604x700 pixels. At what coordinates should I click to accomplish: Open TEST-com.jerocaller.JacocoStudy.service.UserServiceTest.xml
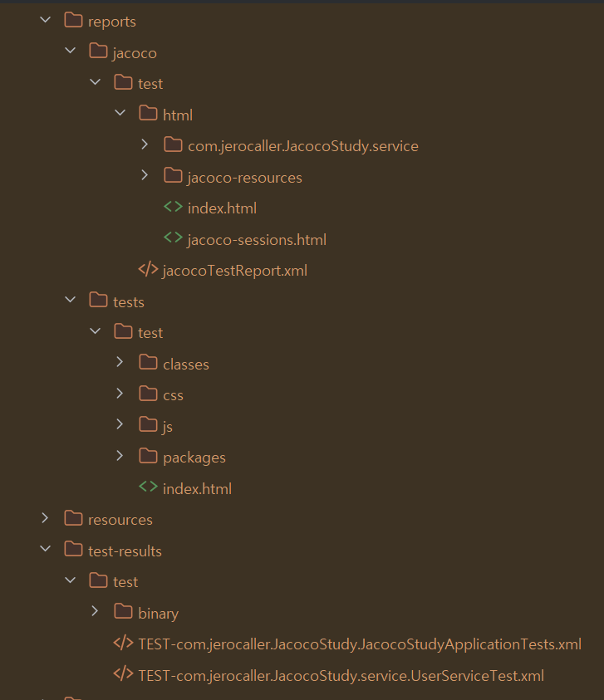coord(341,675)
